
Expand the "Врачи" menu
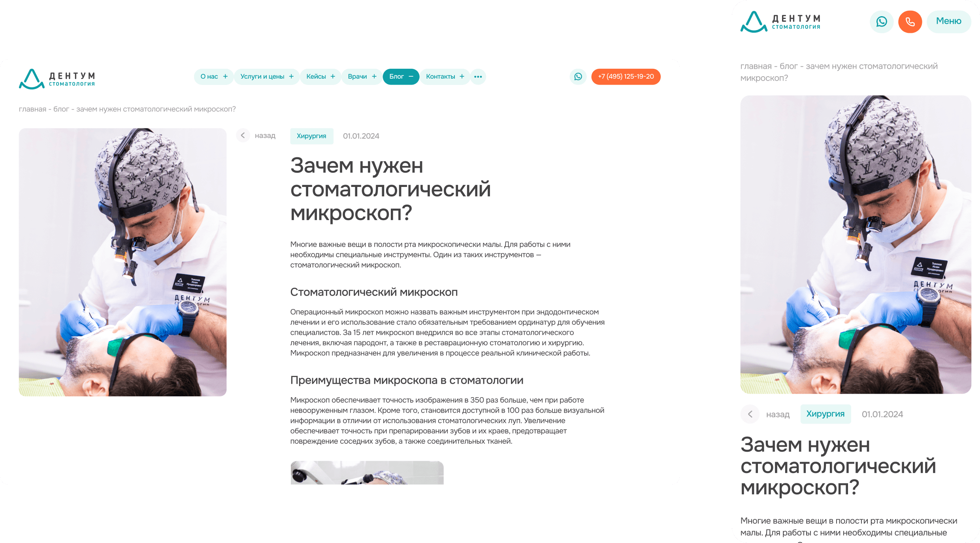(362, 77)
